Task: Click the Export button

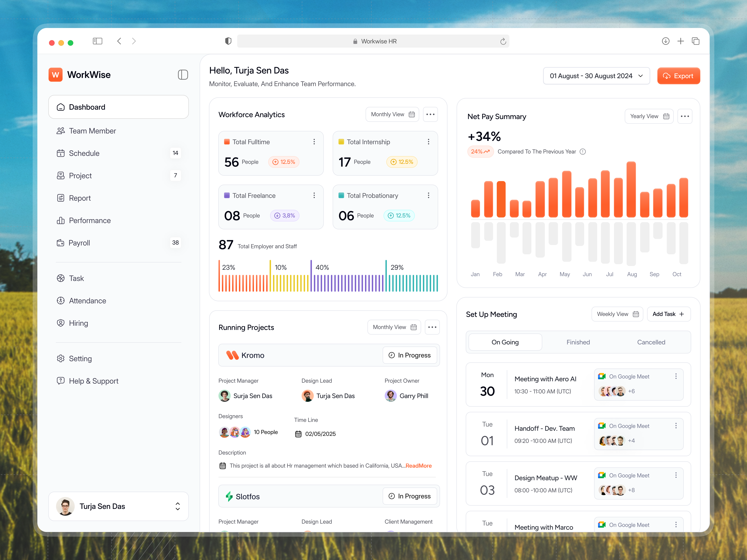Action: click(x=678, y=76)
